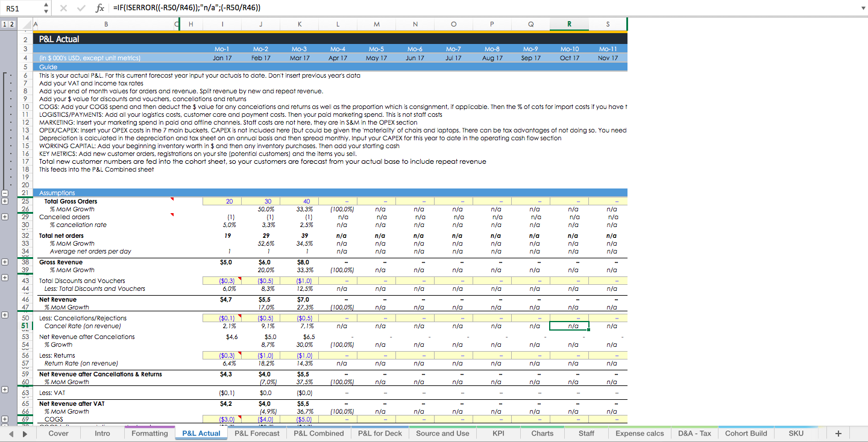The width and height of the screenshot is (868, 442).
Task: Expand the group next to row 29 Cancelled orders
Action: (x=5, y=217)
